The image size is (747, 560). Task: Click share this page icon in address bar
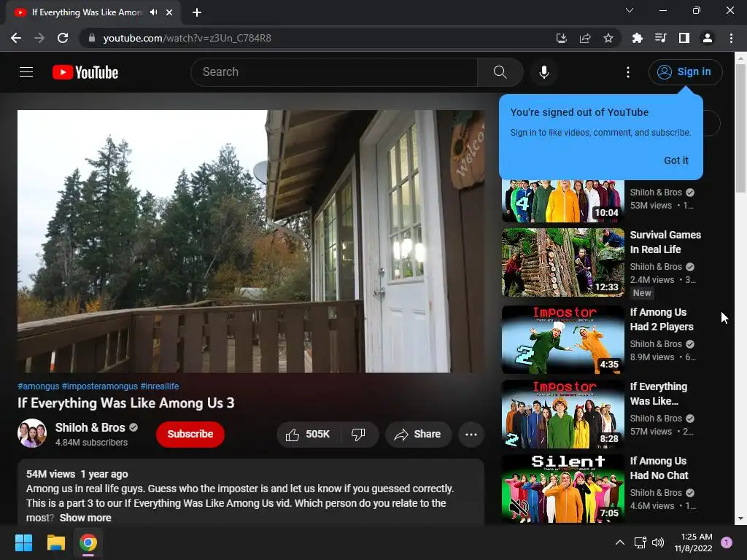point(585,38)
